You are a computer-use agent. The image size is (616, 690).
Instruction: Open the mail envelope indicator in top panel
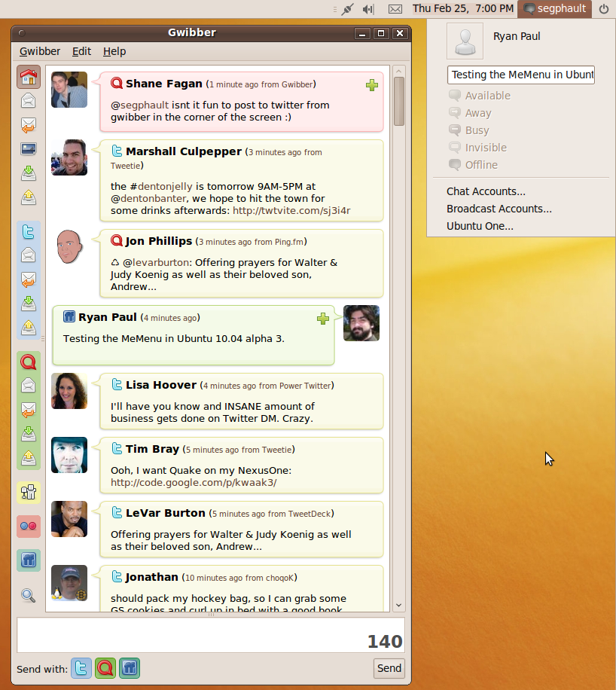[x=395, y=9]
